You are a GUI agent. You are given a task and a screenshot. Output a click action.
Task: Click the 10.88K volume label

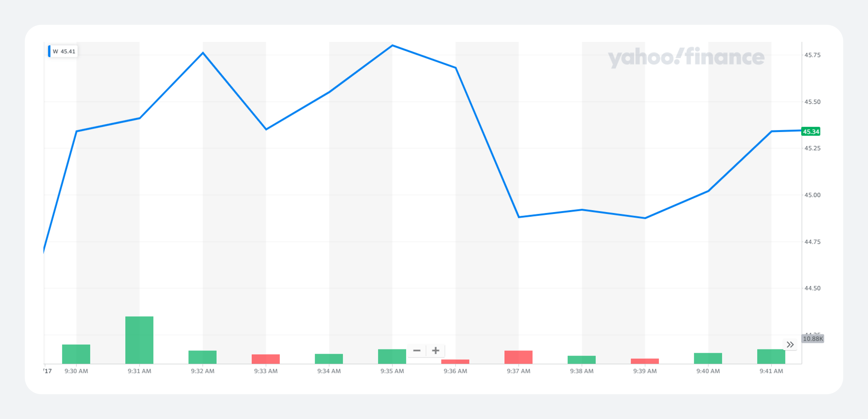coord(812,338)
